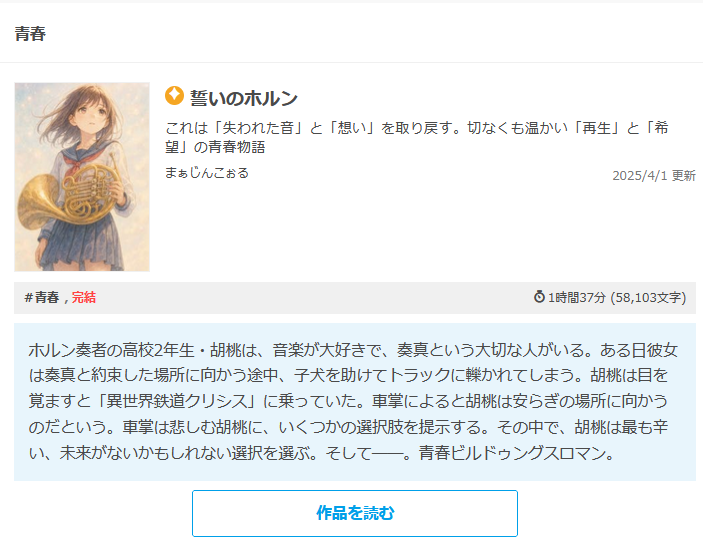Click the tagline starting with これは「失われた音」
This screenshot has width=703, height=552.
point(417,137)
